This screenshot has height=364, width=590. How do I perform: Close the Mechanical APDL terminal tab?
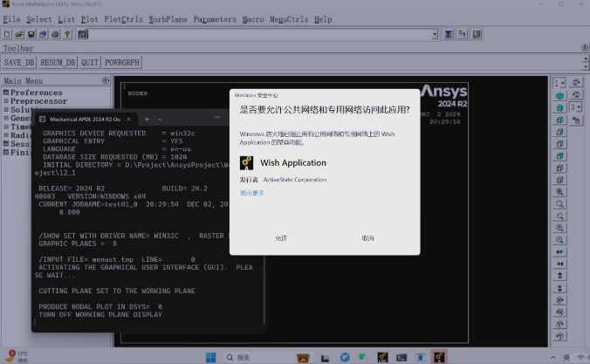[x=128, y=120]
